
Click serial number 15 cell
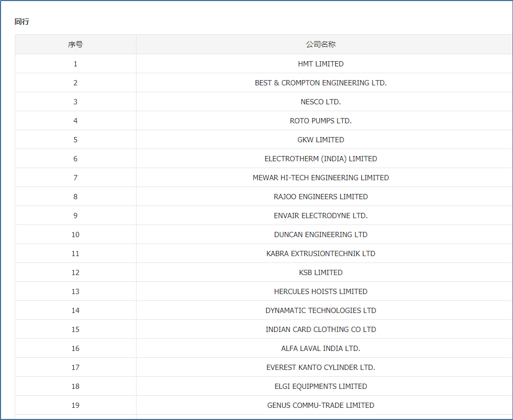(x=75, y=329)
